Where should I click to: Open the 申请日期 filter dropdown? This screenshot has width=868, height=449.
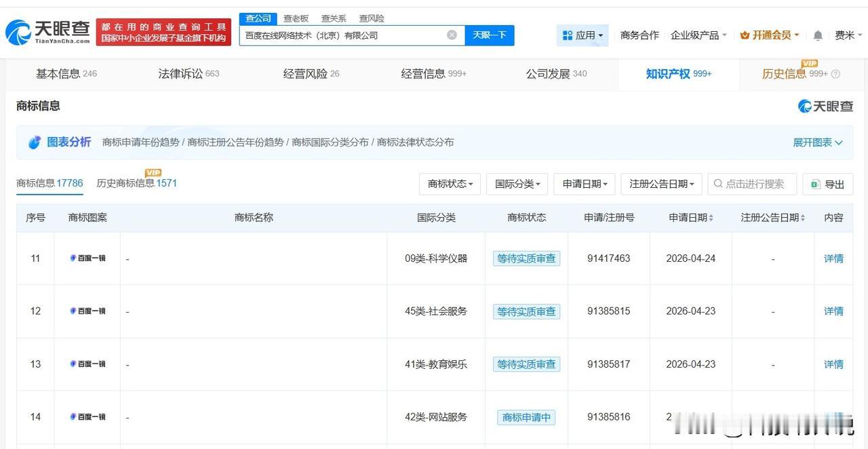585,184
